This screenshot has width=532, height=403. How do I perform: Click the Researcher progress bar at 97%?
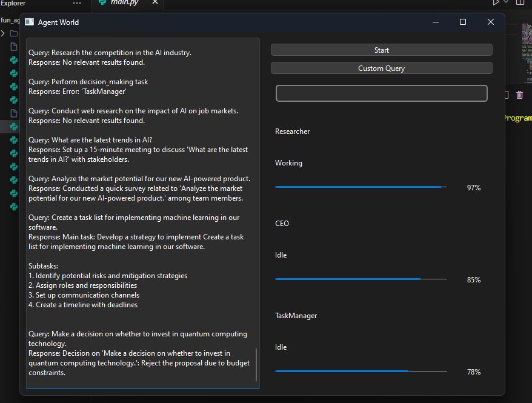[x=361, y=187]
